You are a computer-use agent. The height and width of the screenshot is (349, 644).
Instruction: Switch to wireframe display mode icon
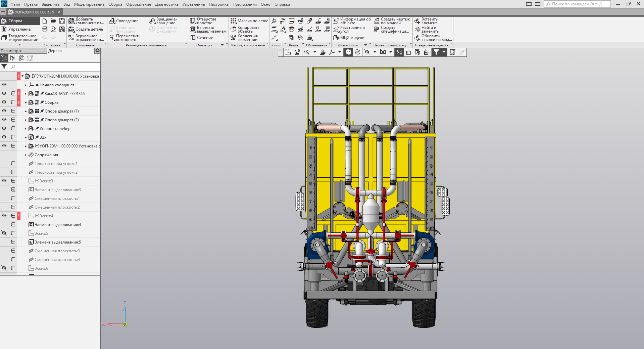coord(357,52)
